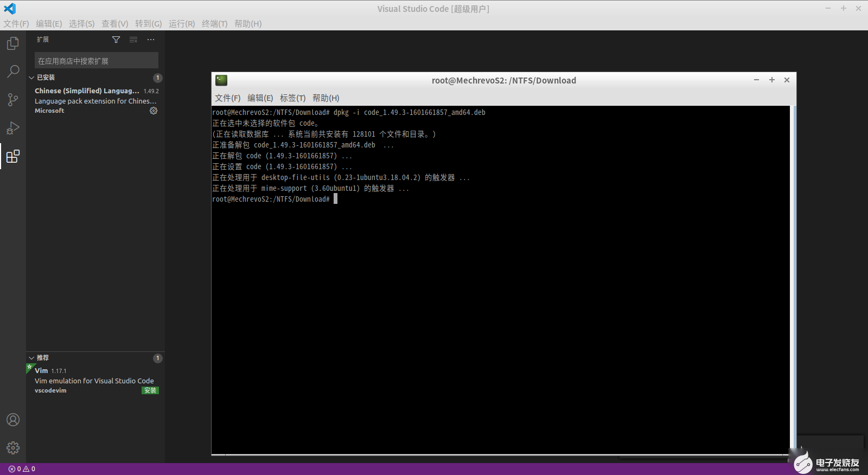
Task: Open the Explorer view in activity bar
Action: click(x=13, y=43)
